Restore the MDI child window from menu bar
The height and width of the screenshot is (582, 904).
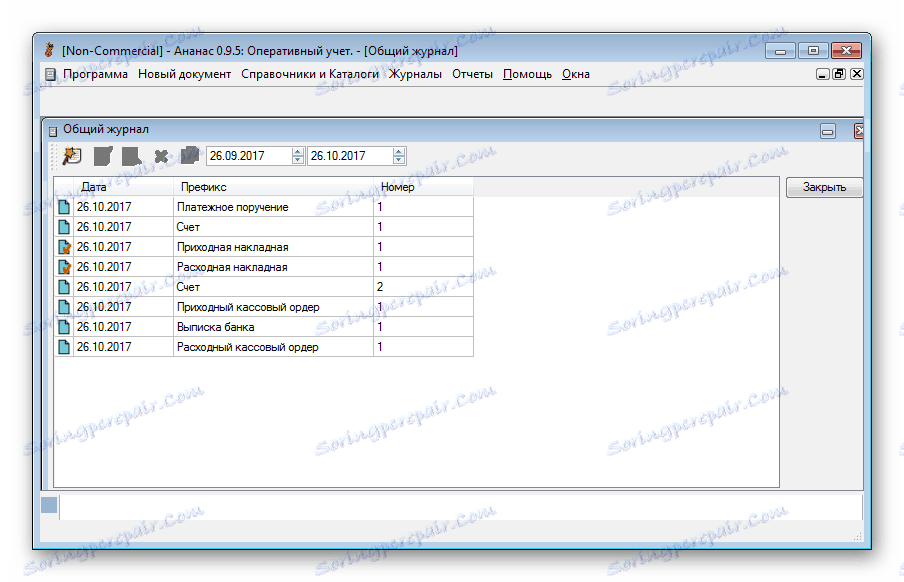(x=839, y=74)
